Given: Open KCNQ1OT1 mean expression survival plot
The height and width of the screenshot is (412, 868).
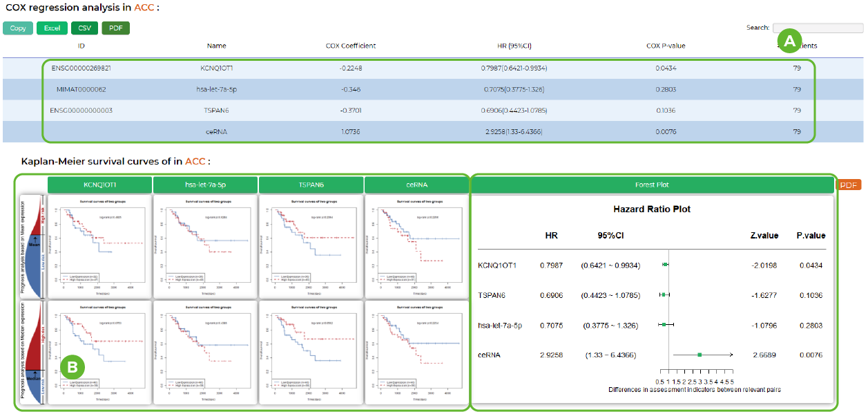Looking at the screenshot, I should (99, 245).
